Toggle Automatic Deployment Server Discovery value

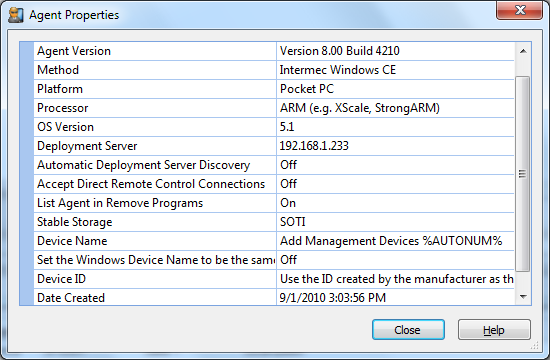tap(395, 165)
